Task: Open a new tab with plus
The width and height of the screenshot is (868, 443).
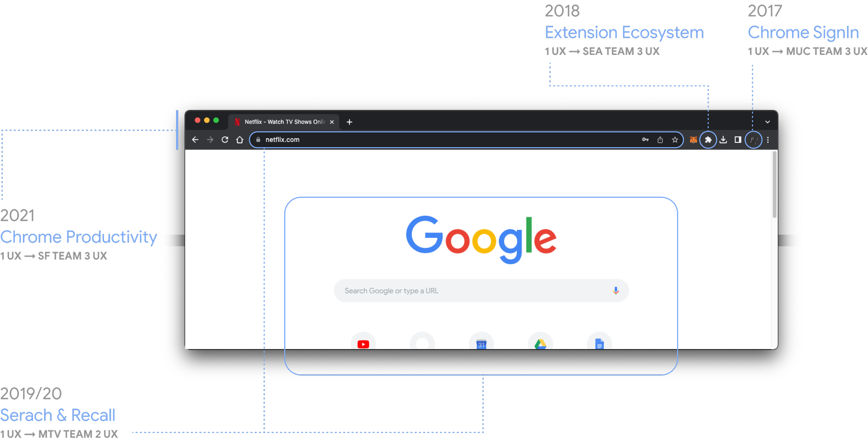Action: click(349, 122)
